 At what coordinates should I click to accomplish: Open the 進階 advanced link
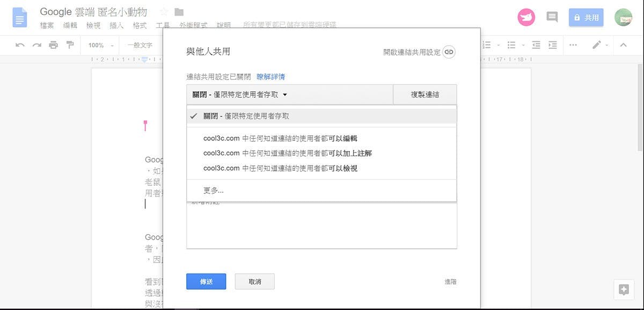[x=450, y=282]
